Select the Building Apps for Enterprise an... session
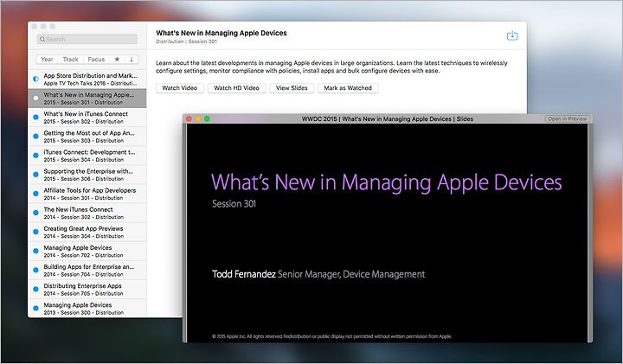 (87, 270)
